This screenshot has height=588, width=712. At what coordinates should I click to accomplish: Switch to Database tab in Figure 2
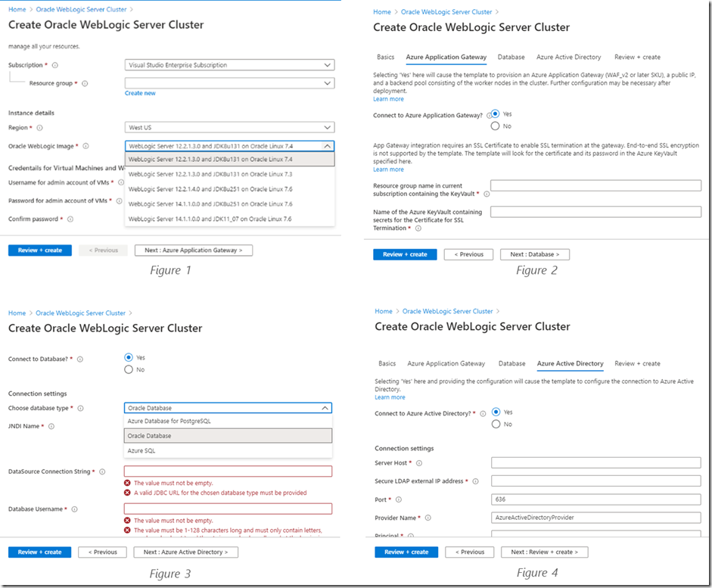(x=511, y=58)
